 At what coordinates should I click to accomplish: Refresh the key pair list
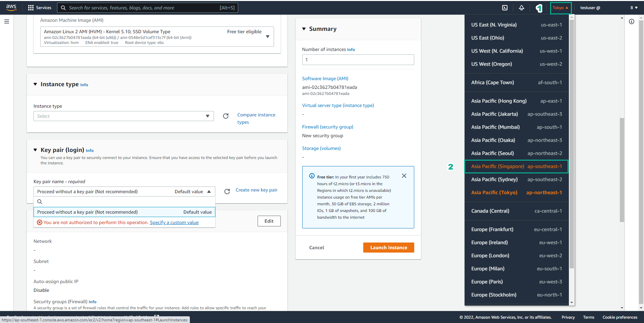tap(227, 192)
